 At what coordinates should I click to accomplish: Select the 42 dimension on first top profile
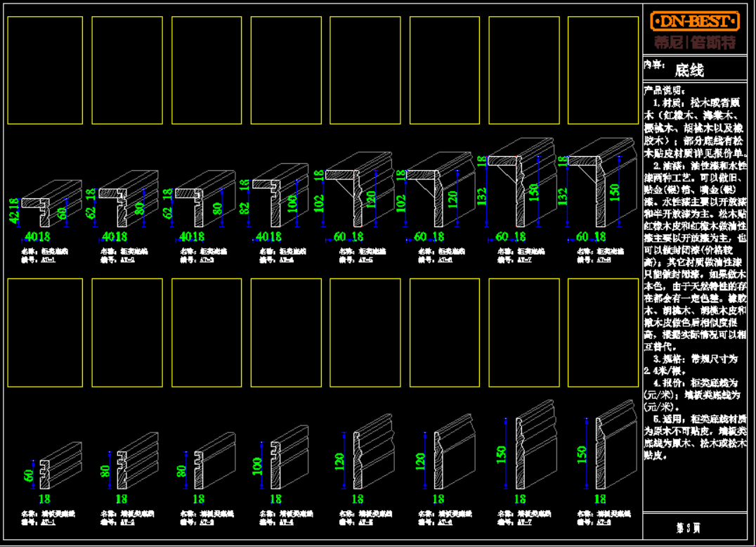click(13, 215)
